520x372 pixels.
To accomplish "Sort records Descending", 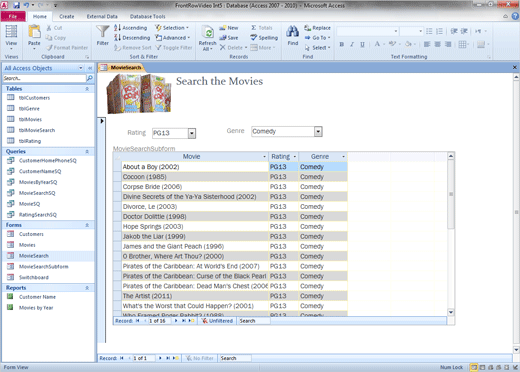I will pyautogui.click(x=132, y=38).
